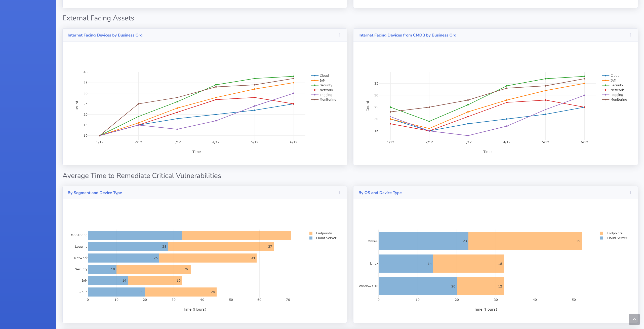
Task: Hide Monitoring series in CMDB chart legend
Action: click(x=618, y=99)
